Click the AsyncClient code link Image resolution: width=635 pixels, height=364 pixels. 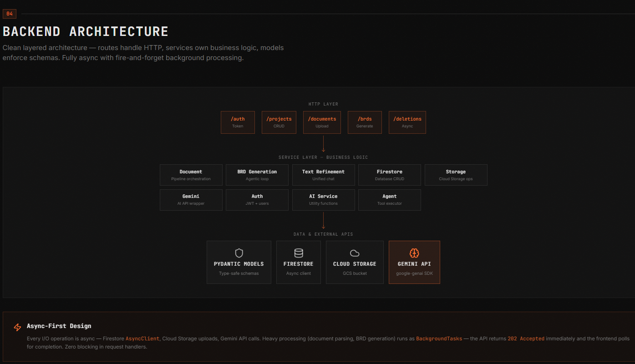point(142,339)
